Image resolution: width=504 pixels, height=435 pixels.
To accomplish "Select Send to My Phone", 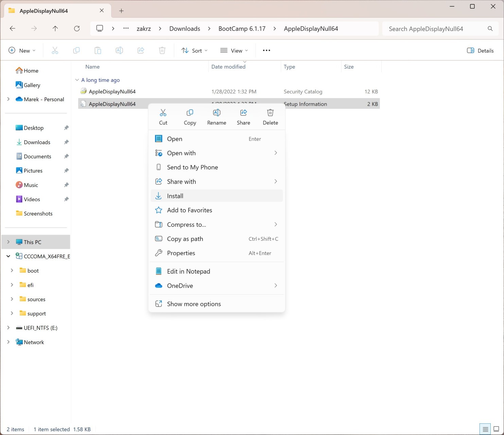I will (x=216, y=167).
